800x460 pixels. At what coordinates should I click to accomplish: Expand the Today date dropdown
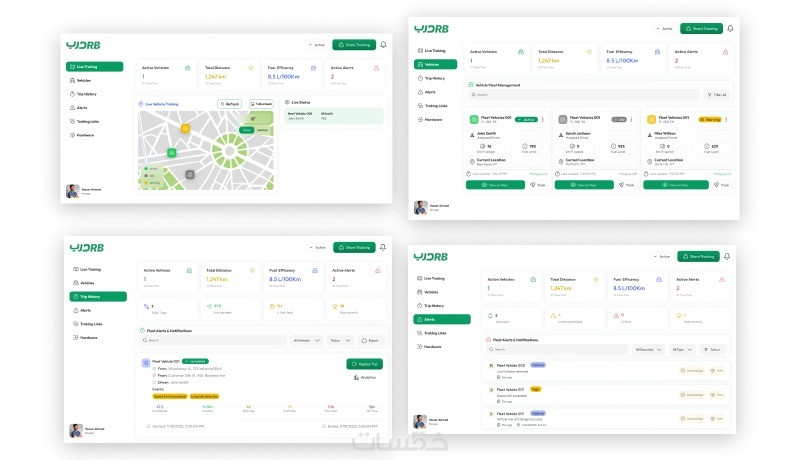[x=340, y=340]
